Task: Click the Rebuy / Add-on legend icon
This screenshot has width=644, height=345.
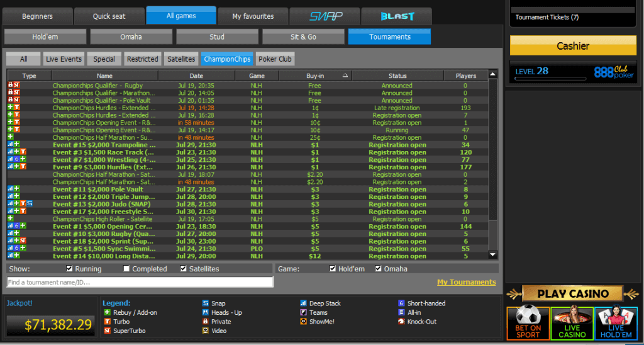Action: 107,313
